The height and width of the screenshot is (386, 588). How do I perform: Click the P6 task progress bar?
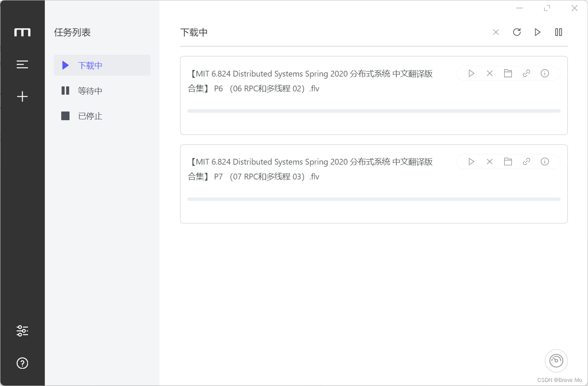pos(374,111)
